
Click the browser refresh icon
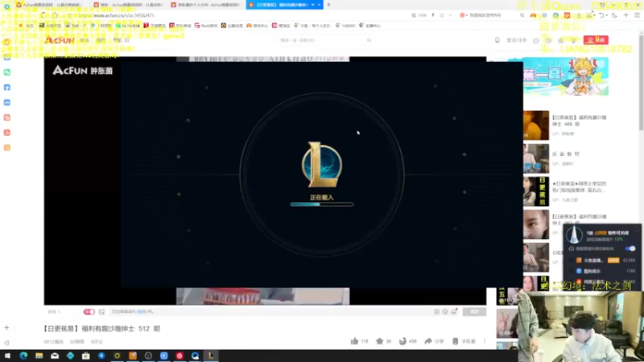(x=43, y=15)
